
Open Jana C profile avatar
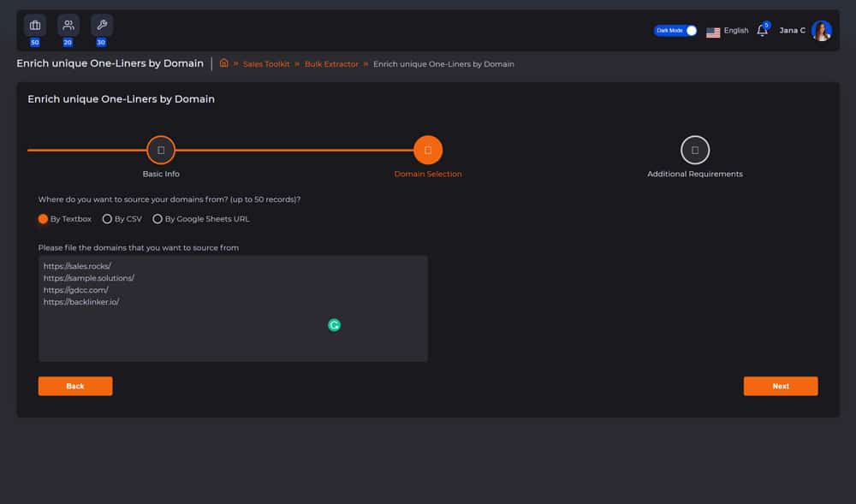[822, 31]
